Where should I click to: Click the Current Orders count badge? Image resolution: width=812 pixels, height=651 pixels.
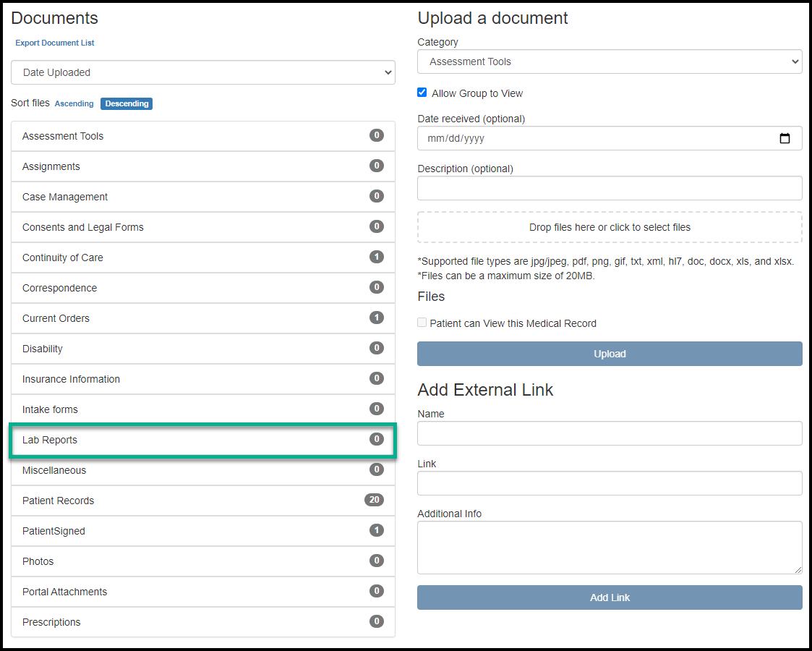pyautogui.click(x=376, y=318)
